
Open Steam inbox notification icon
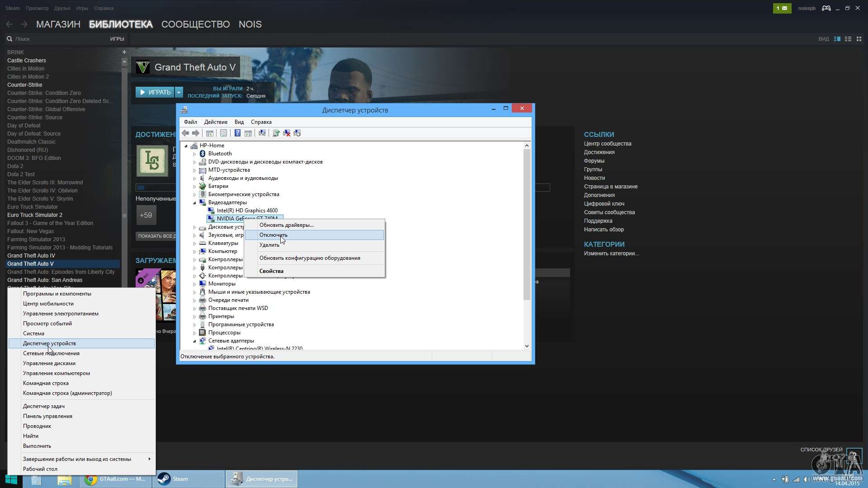[x=782, y=8]
